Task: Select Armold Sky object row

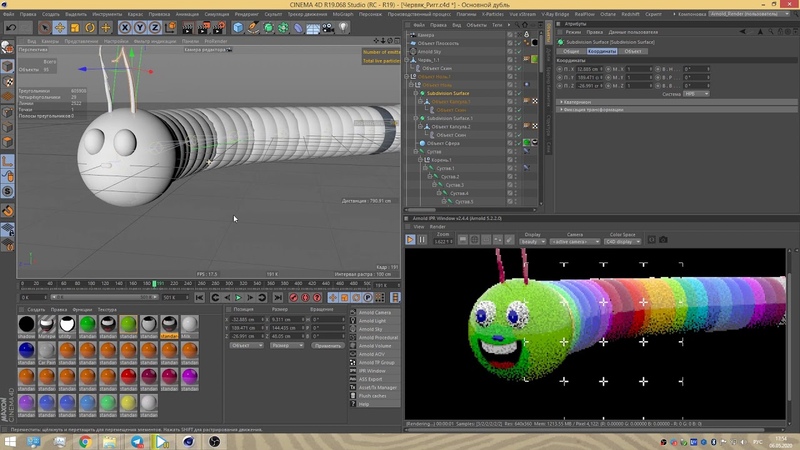Action: tap(429, 52)
